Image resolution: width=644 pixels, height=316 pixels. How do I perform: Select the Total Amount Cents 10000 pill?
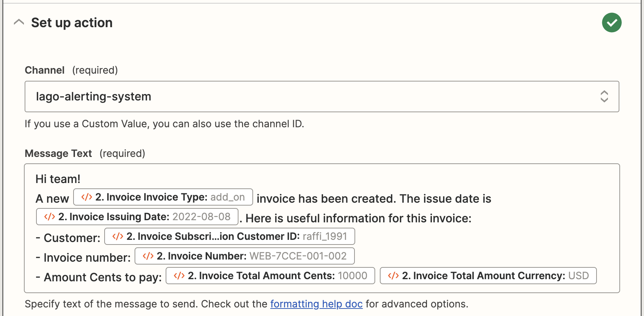coord(270,276)
